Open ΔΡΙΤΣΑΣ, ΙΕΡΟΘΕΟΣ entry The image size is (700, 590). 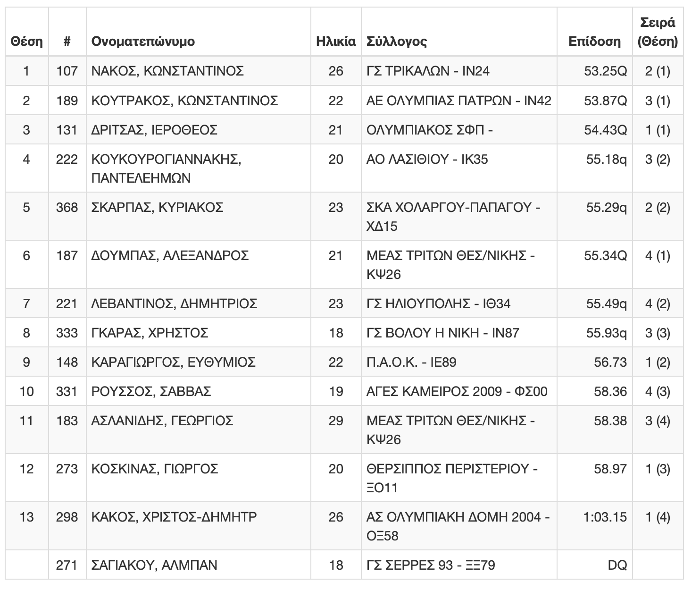coord(154,130)
